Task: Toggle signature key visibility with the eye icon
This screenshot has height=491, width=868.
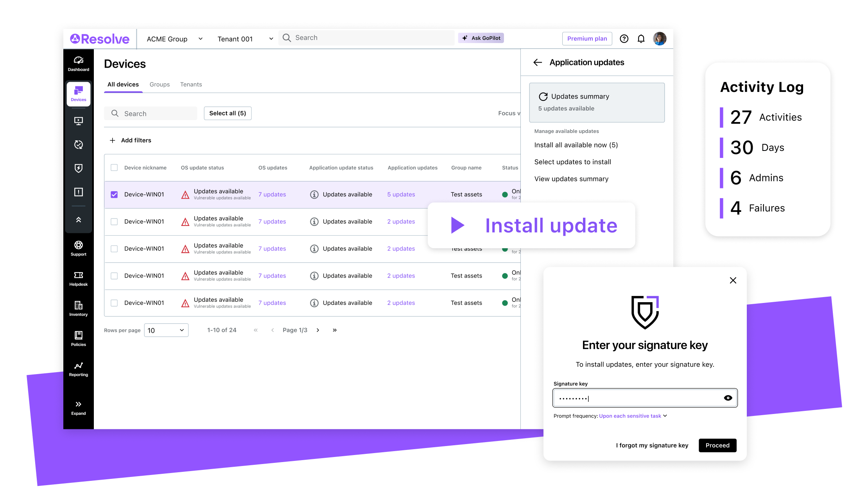Action: (728, 398)
